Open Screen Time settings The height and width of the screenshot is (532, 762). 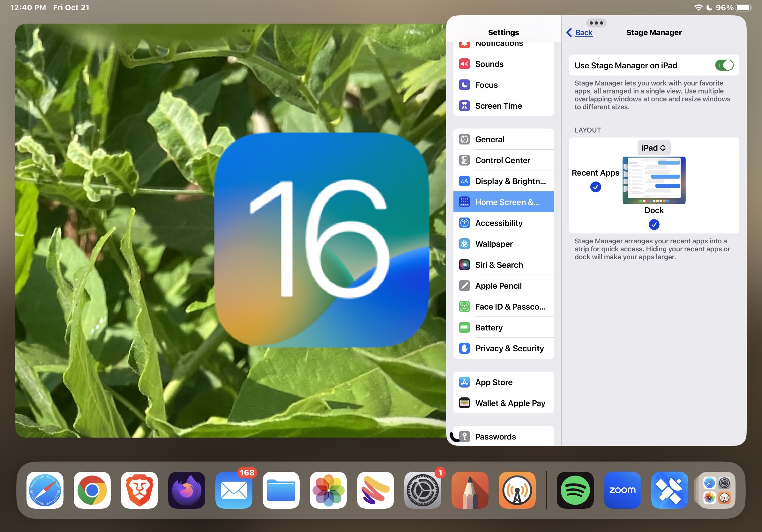(504, 106)
